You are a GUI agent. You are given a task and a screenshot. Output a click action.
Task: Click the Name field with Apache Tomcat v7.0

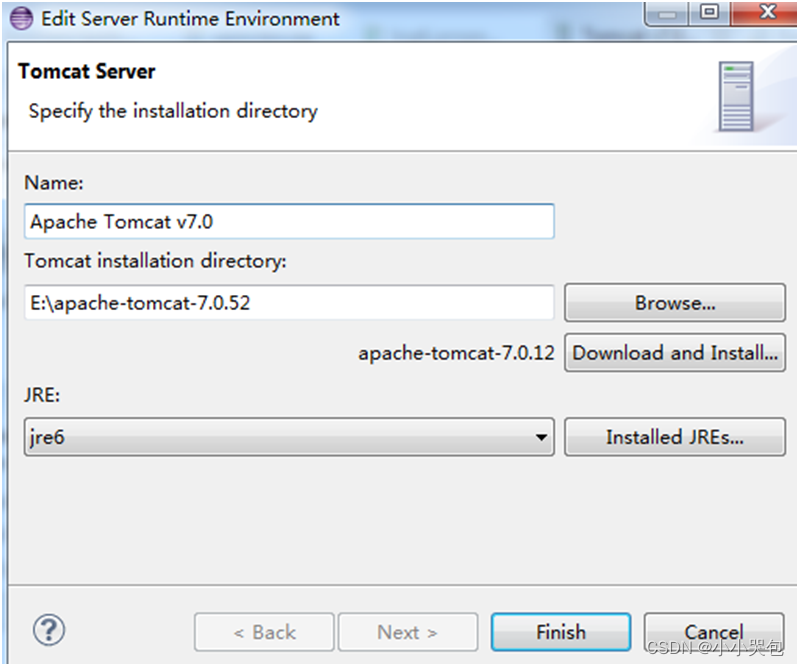(289, 222)
